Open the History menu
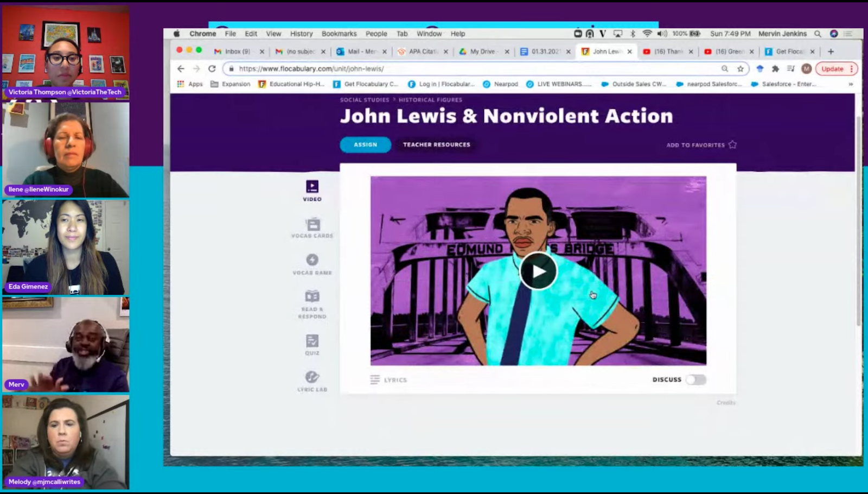 301,34
